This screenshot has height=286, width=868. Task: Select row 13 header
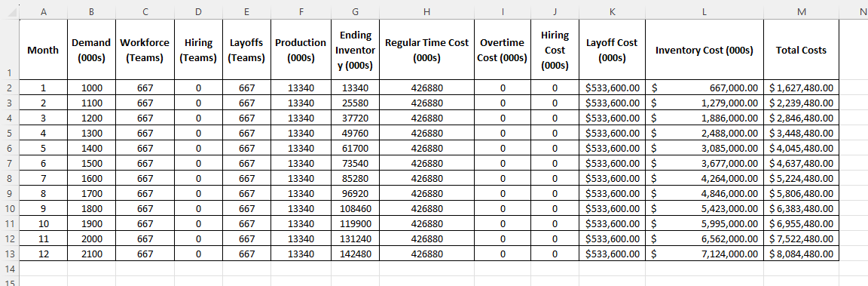[9, 254]
